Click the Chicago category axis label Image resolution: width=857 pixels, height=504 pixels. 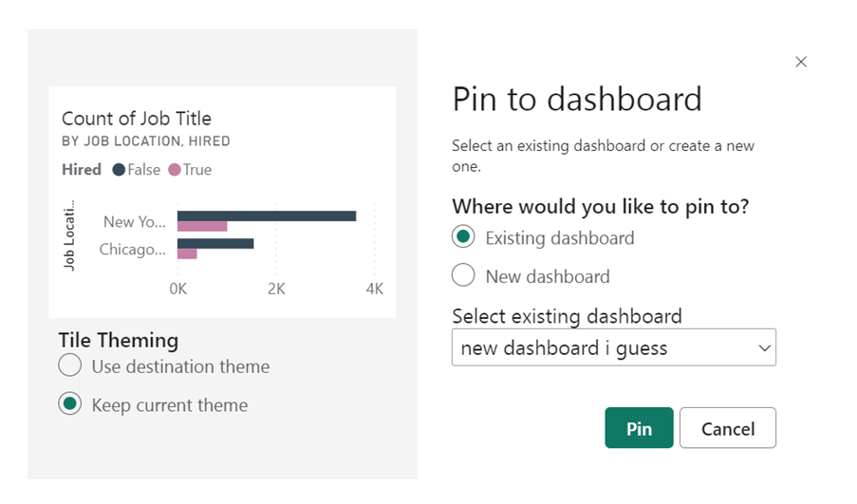[132, 250]
